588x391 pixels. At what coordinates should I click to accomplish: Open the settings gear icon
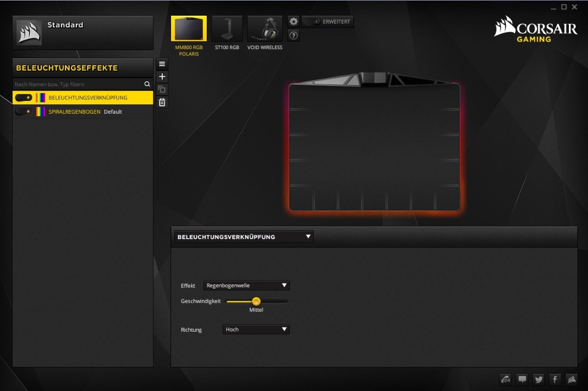294,22
